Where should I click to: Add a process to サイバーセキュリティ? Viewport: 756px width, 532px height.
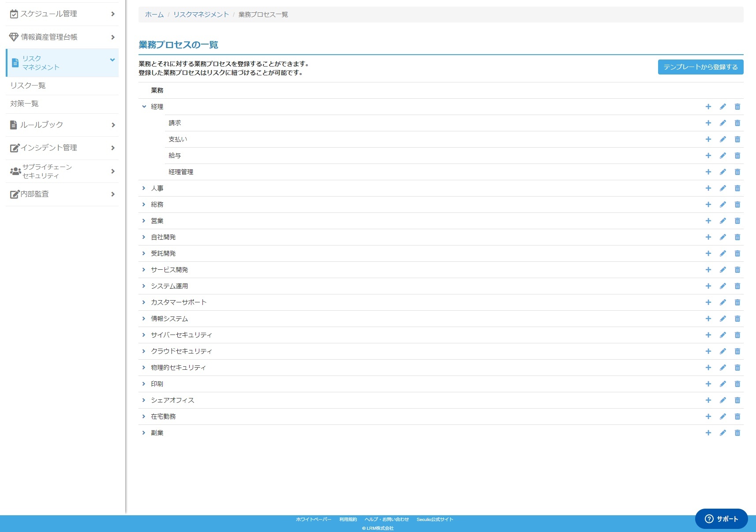point(708,335)
